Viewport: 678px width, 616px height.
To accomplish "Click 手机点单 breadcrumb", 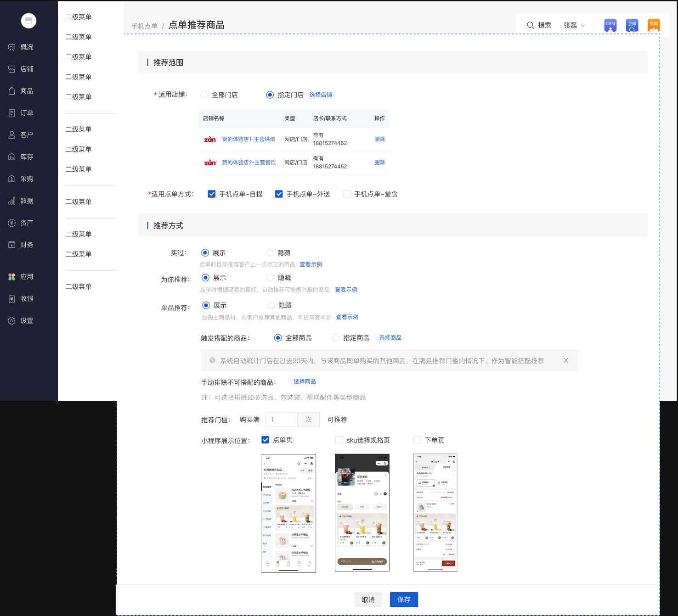I will 144,26.
